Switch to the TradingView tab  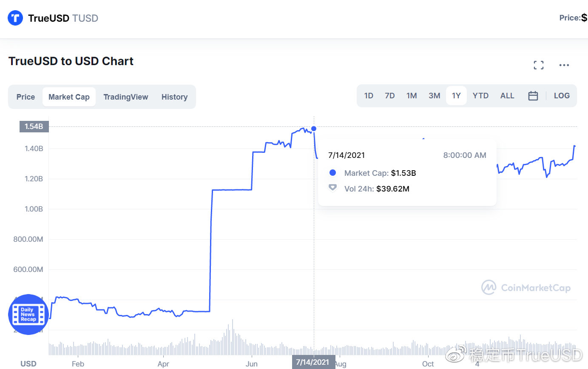point(126,97)
